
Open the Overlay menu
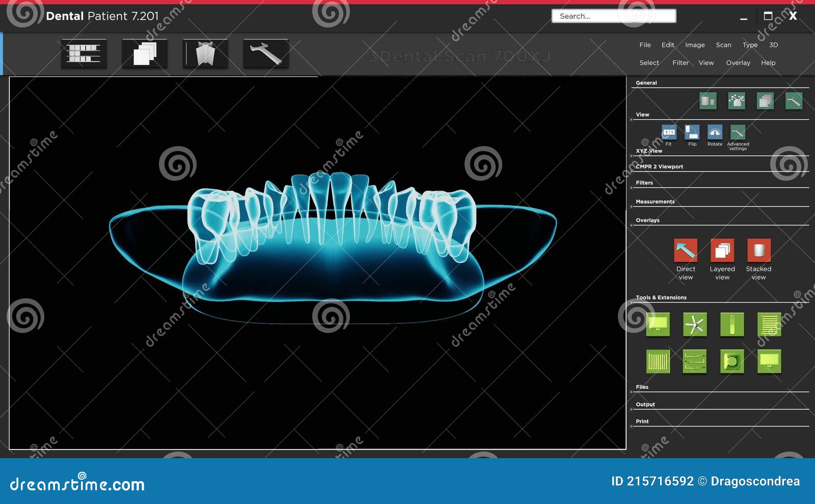pyautogui.click(x=738, y=63)
